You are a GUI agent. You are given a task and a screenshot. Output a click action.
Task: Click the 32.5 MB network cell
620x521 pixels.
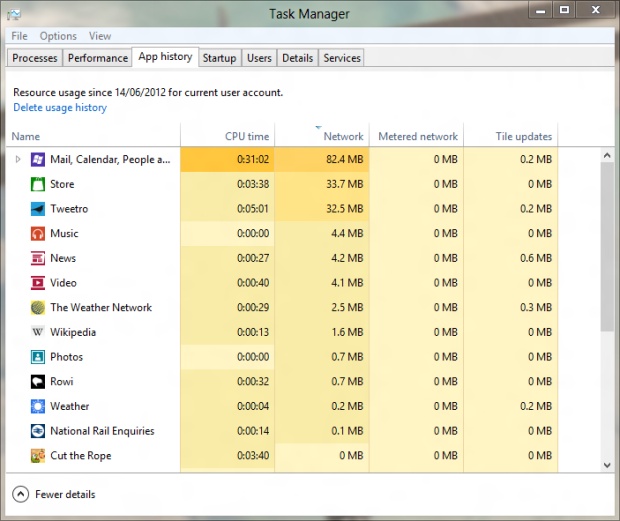(x=322, y=209)
